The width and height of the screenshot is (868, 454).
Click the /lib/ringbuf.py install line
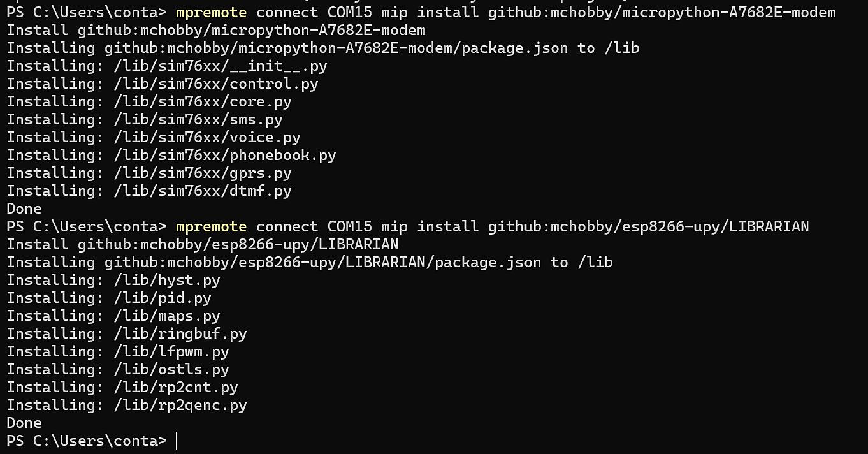click(127, 333)
